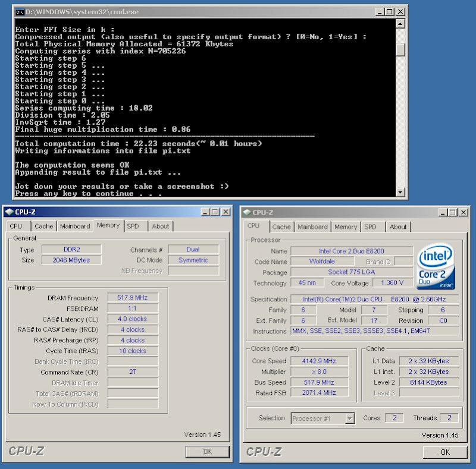This screenshot has width=476, height=469.
Task: Click DRAM Frequency value 517.9 MHz
Action: 133,298
